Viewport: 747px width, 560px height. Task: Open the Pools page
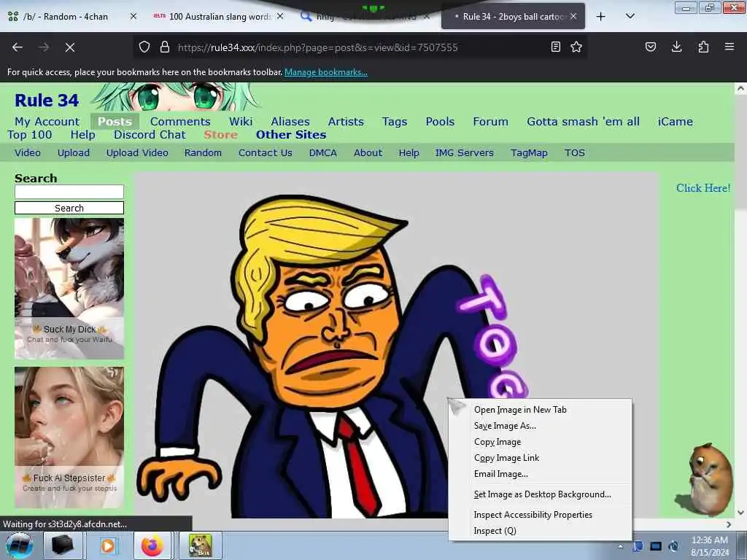pos(440,122)
